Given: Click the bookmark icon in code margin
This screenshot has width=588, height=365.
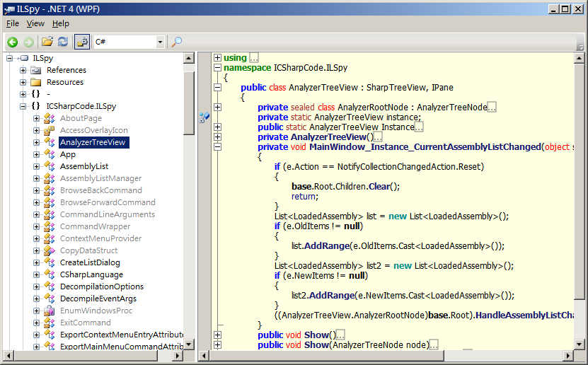Looking at the screenshot, I should (x=204, y=117).
